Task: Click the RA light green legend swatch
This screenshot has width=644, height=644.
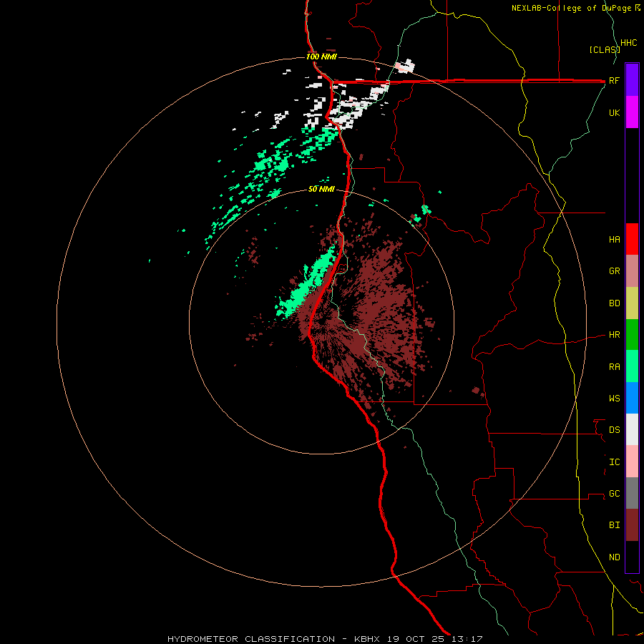Action: (x=632, y=366)
